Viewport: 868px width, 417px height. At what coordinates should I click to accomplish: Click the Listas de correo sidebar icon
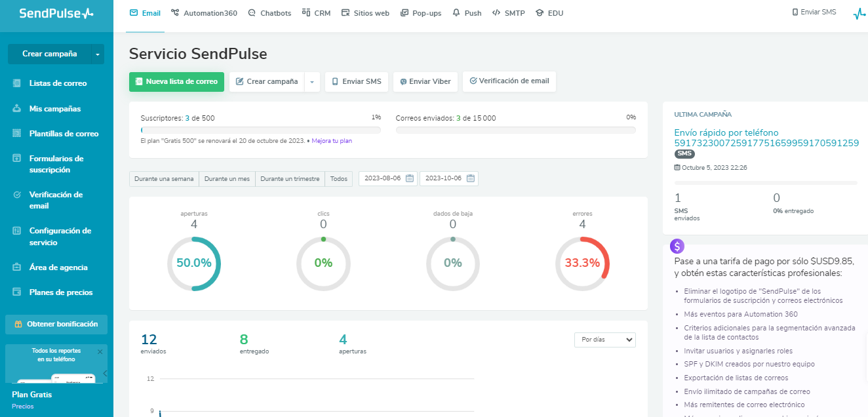(x=16, y=83)
